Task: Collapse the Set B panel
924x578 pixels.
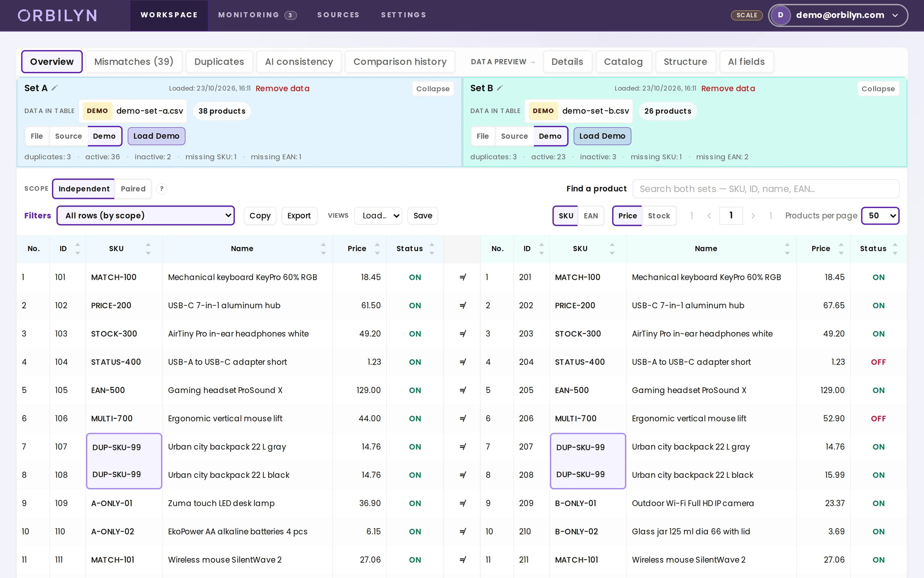Action: click(878, 89)
